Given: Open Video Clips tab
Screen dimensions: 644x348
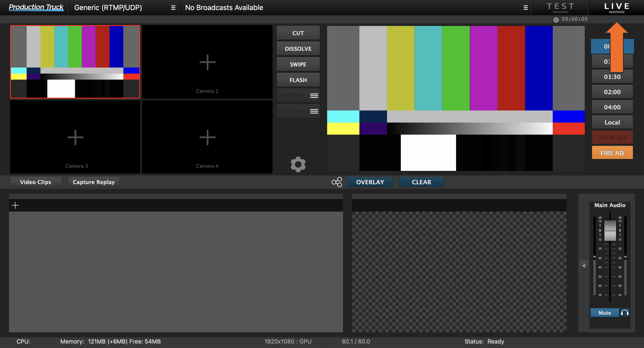Looking at the screenshot, I should click(36, 182).
